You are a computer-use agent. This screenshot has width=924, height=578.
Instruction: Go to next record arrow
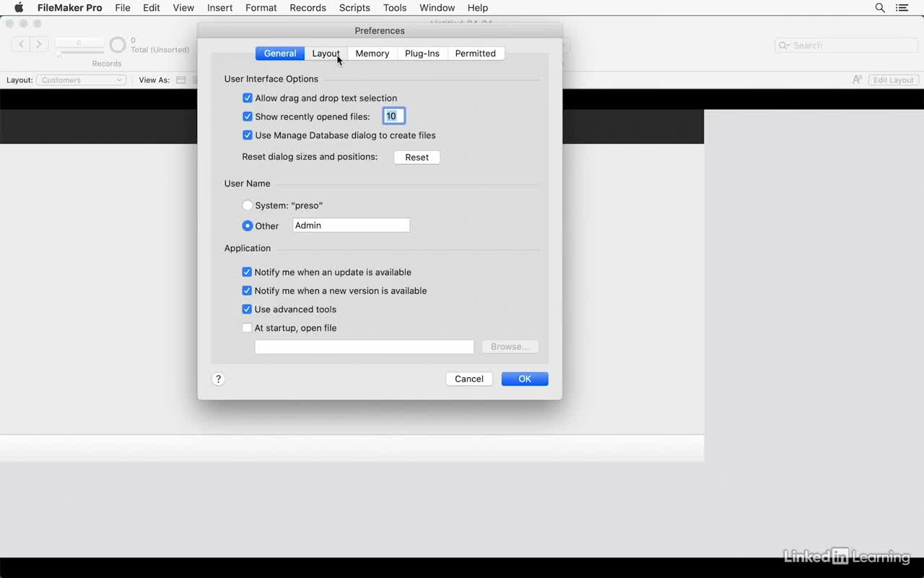39,45
